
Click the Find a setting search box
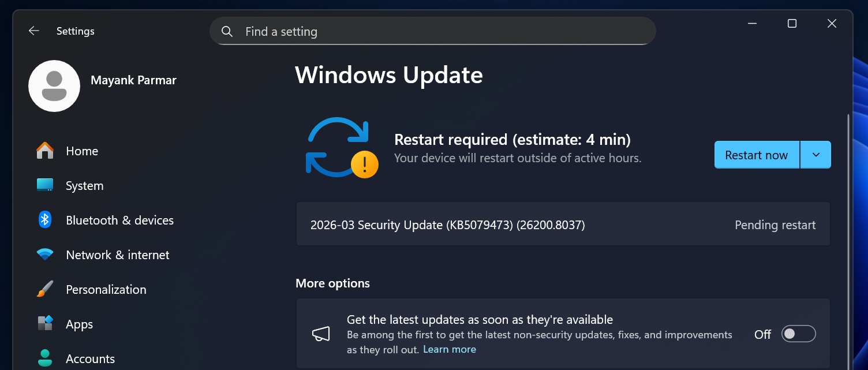(433, 32)
